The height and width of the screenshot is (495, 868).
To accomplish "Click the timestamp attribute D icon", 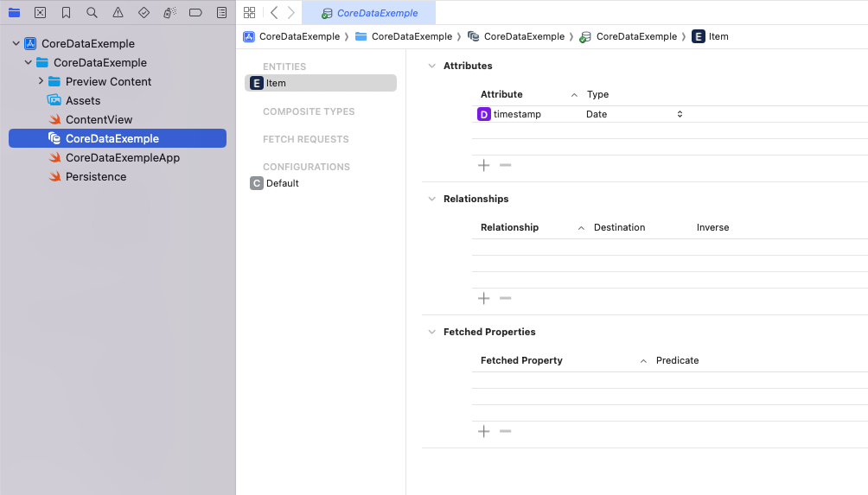I will click(484, 114).
